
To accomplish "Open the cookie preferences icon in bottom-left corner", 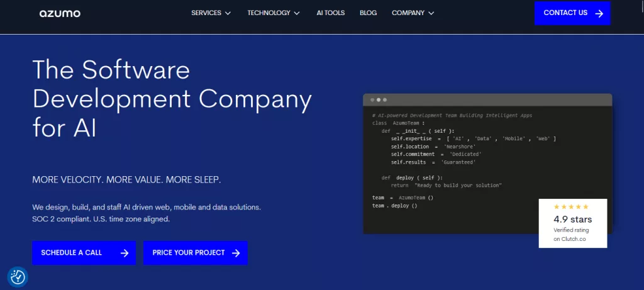I will (x=18, y=277).
